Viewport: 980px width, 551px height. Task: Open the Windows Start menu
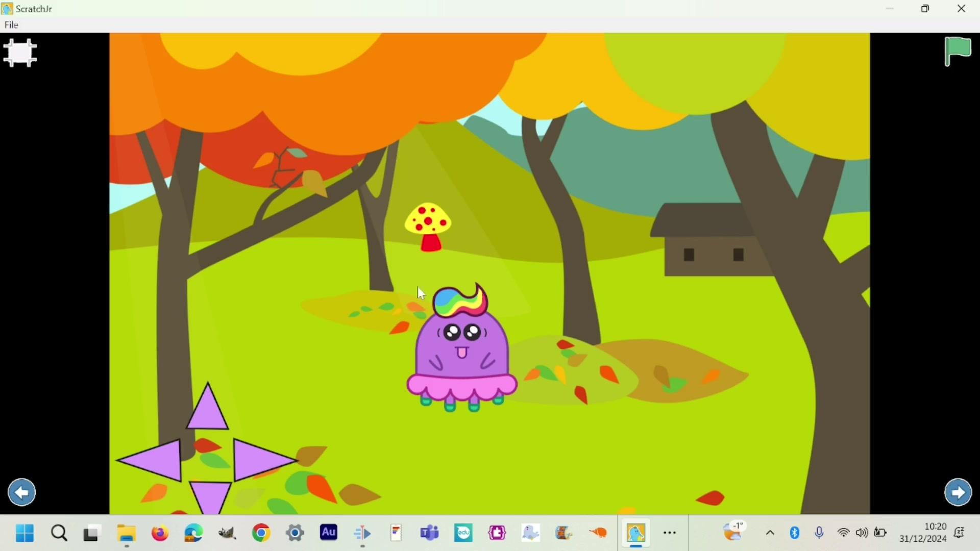[24, 534]
